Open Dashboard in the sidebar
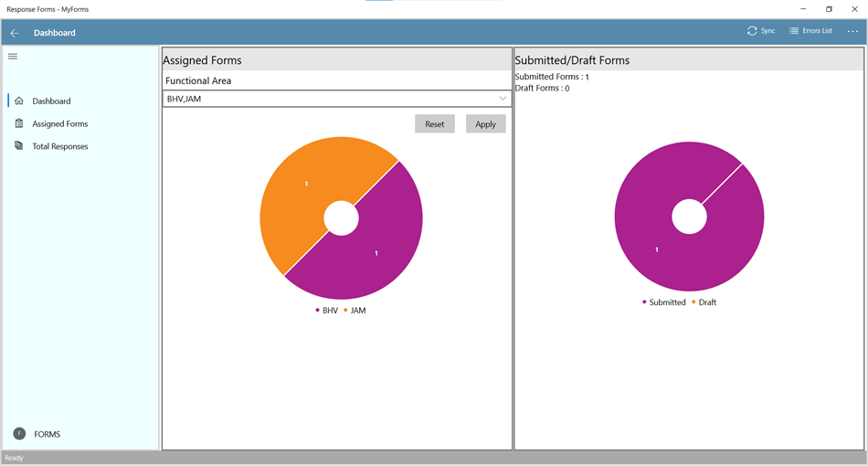Viewport: 868px width, 466px height. pos(51,101)
